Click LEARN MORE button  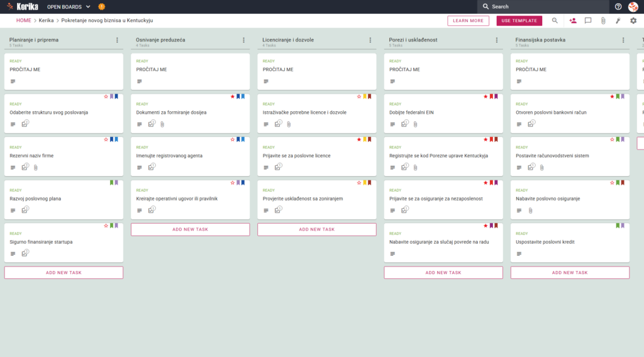coord(468,21)
